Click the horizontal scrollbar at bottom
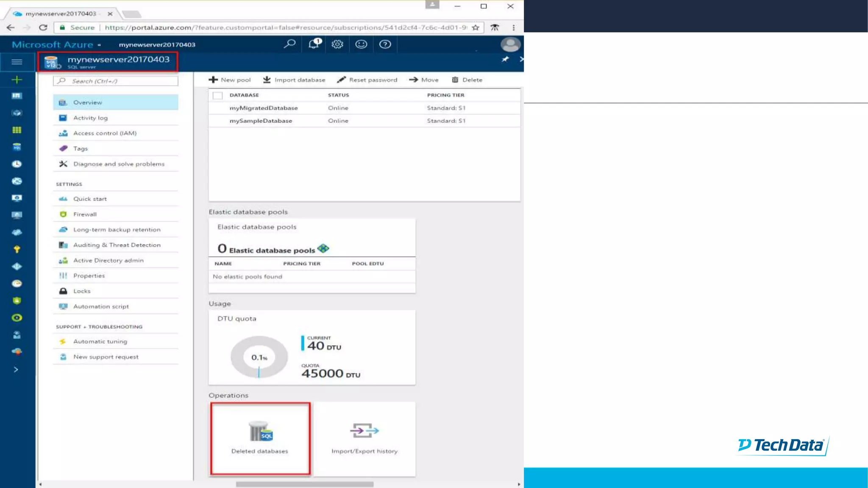868x488 pixels. pyautogui.click(x=304, y=484)
